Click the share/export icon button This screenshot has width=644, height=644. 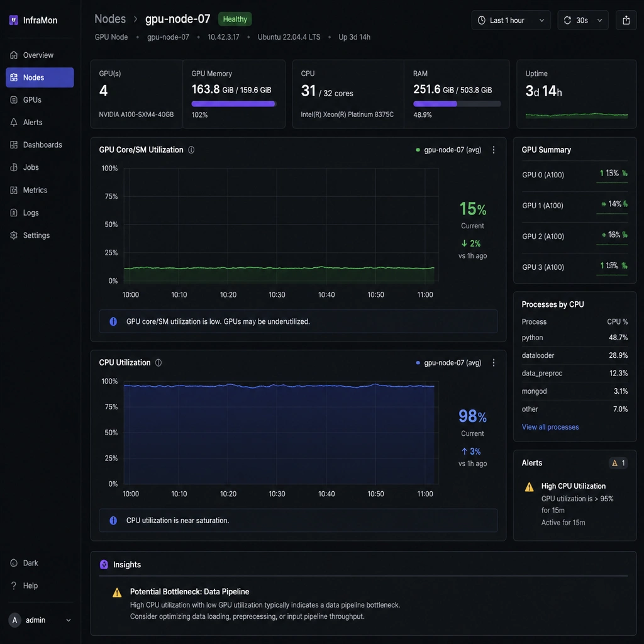626,21
